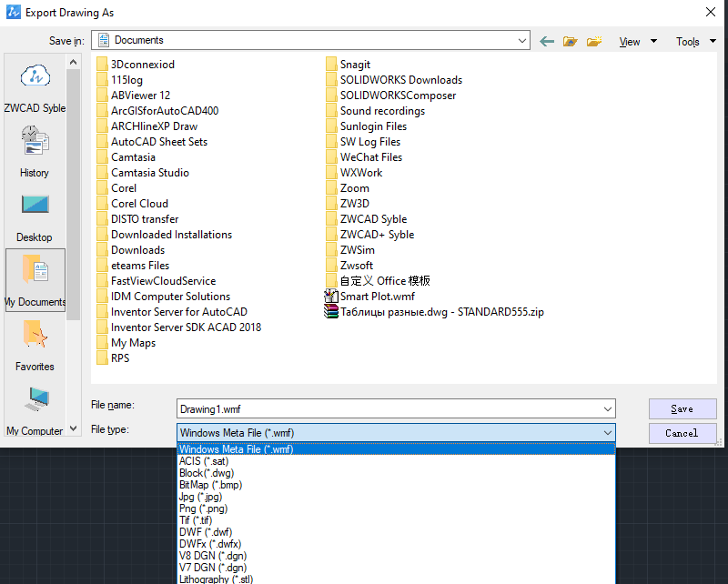Open My Computer in places bar
The image size is (728, 584).
point(35,410)
